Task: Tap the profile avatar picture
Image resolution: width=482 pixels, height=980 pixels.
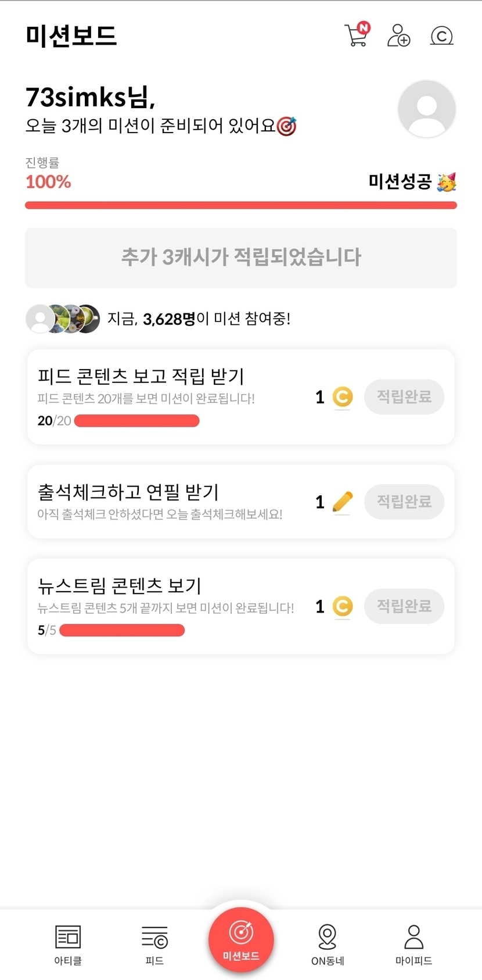Action: [426, 109]
